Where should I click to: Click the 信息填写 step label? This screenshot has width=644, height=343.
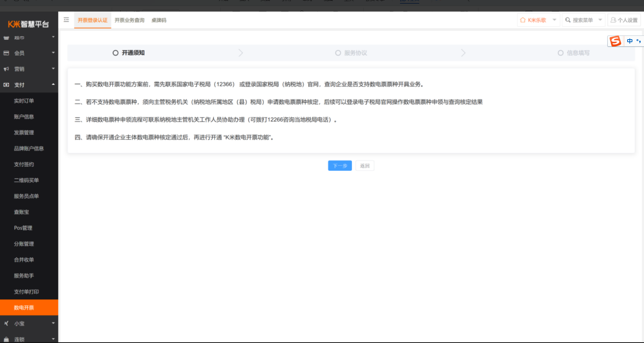coord(578,53)
